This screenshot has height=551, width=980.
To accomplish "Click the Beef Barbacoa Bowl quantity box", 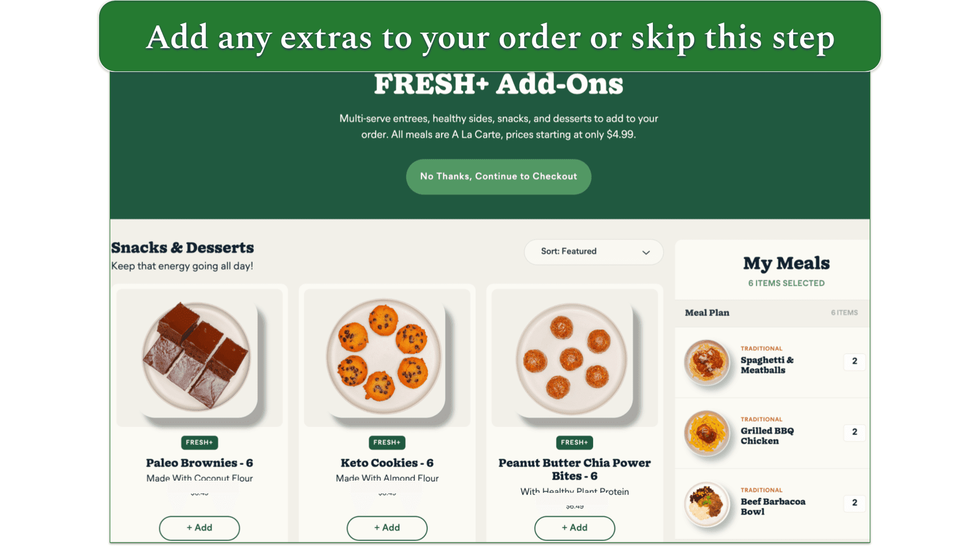I will tap(854, 504).
